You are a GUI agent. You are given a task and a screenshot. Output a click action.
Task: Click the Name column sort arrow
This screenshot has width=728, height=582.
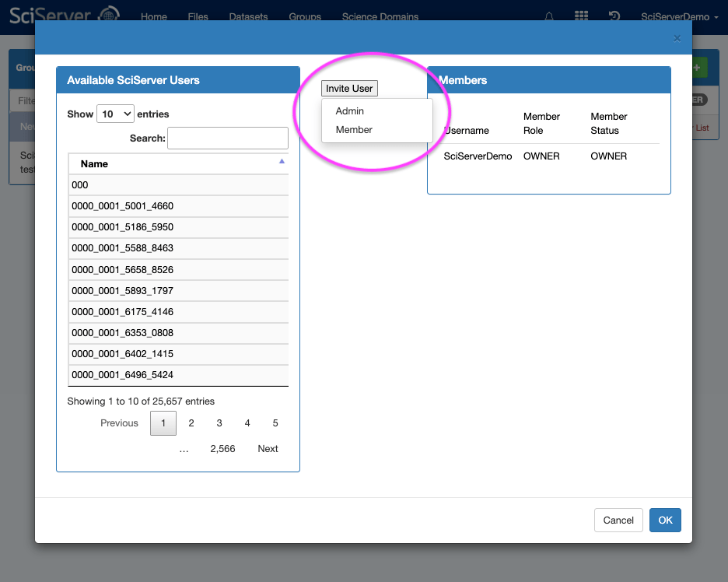pos(282,161)
